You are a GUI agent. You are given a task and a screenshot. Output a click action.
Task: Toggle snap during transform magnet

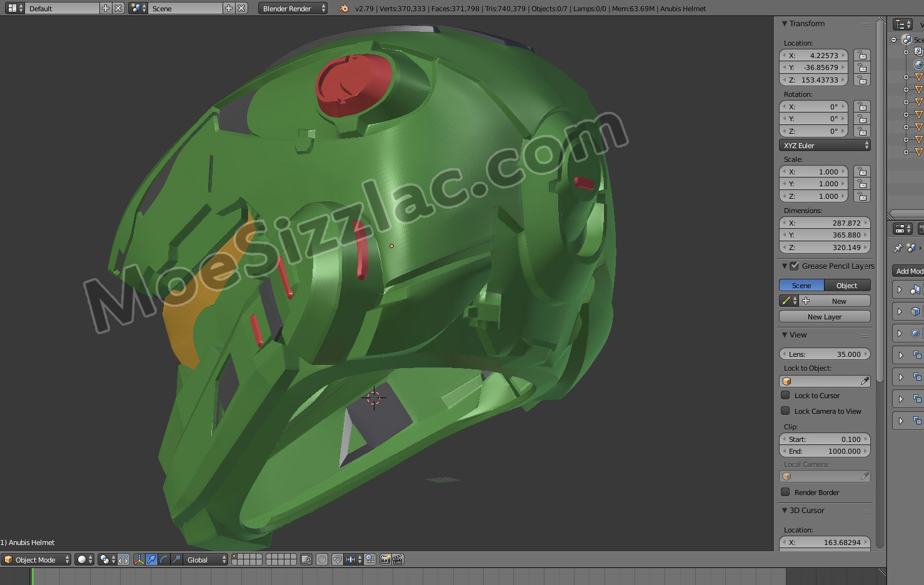pos(338,559)
